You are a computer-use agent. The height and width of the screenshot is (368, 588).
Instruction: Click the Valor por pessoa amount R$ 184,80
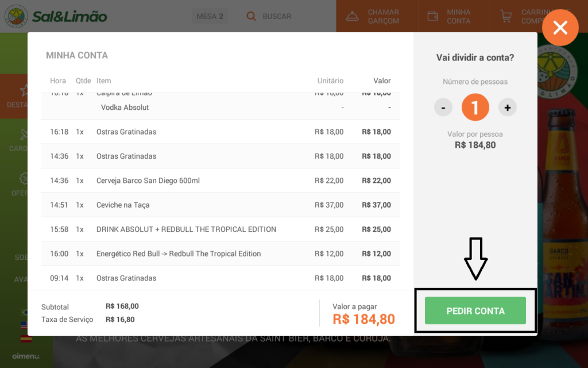click(475, 145)
